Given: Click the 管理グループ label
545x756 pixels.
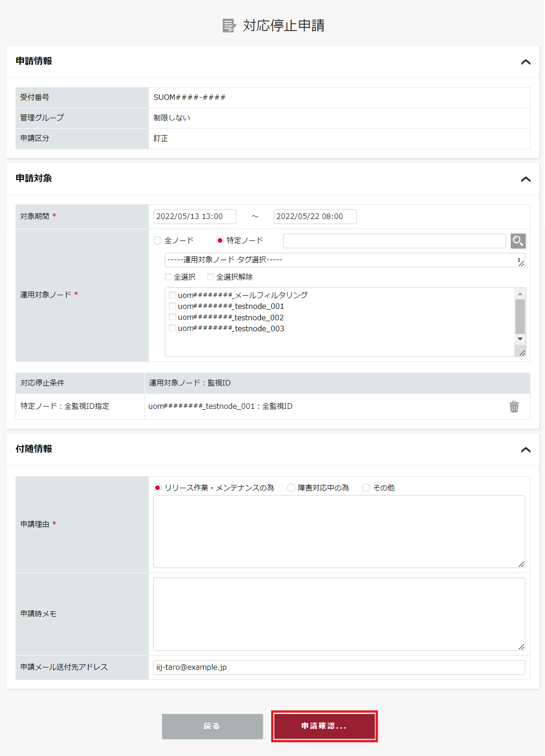Looking at the screenshot, I should [42, 118].
